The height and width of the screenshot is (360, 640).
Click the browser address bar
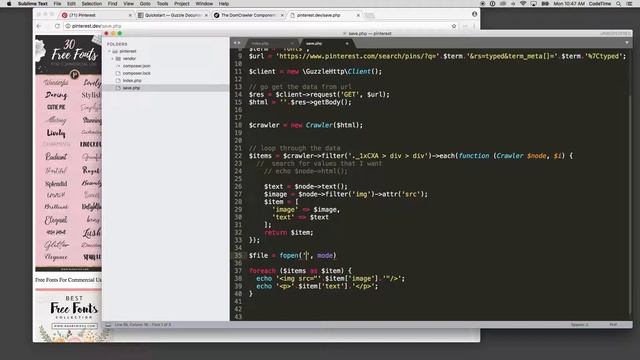click(261, 26)
